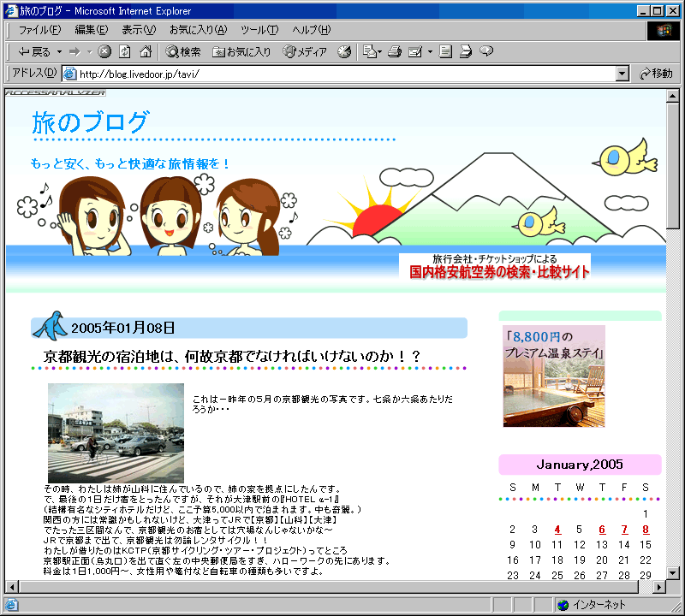Click the page icon in the address bar
Image resolution: width=685 pixels, height=616 pixels.
tap(69, 74)
